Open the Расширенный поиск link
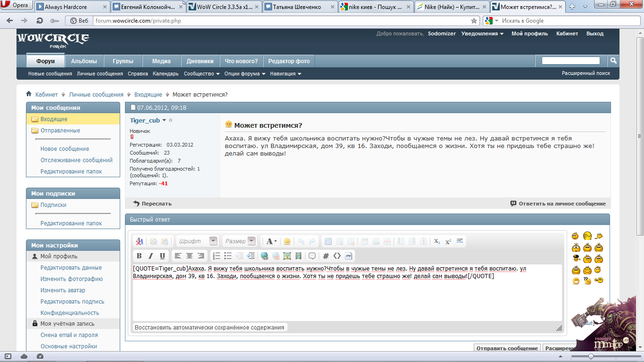Image resolution: width=644 pixels, height=362 pixels. (586, 74)
